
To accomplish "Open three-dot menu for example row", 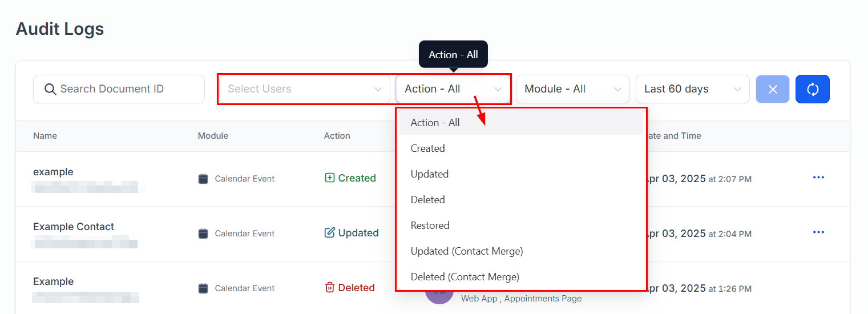I will (818, 178).
